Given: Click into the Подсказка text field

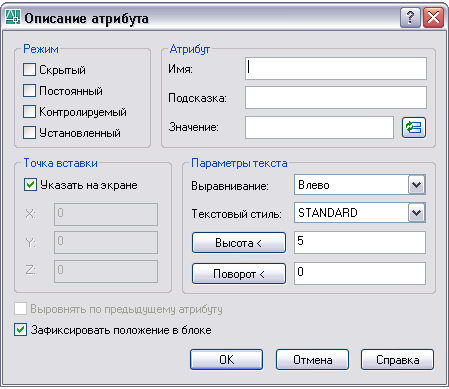Looking at the screenshot, I should click(336, 97).
